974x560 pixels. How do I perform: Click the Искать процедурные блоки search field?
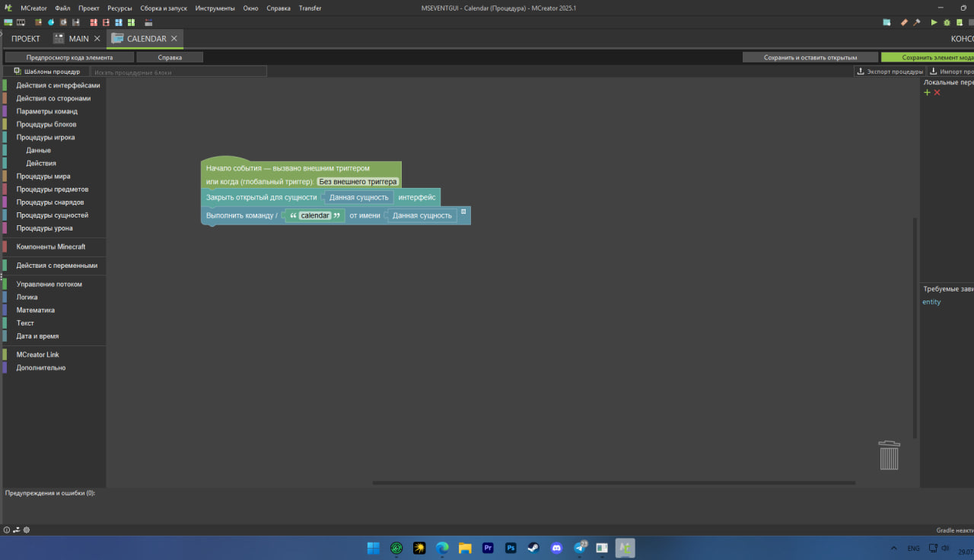(179, 72)
